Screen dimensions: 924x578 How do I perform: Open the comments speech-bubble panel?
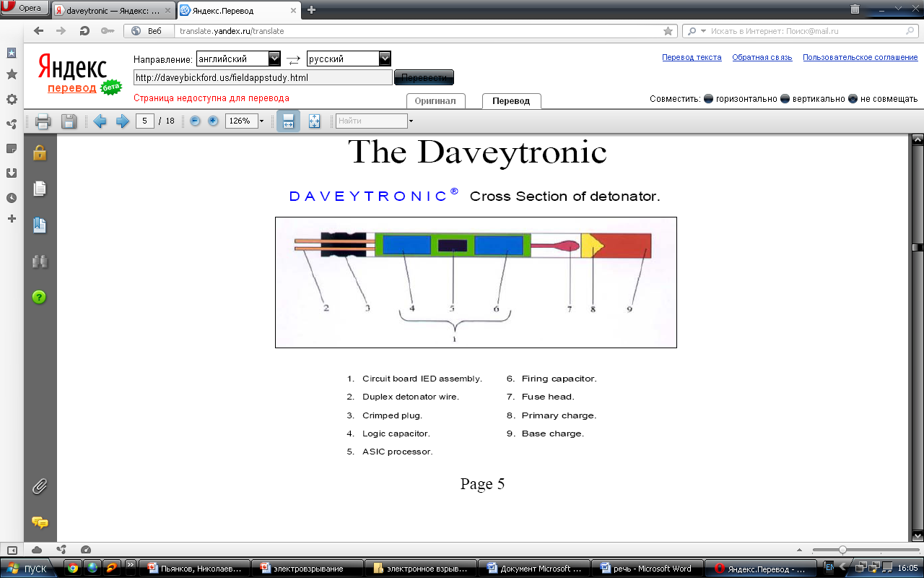pyautogui.click(x=40, y=522)
